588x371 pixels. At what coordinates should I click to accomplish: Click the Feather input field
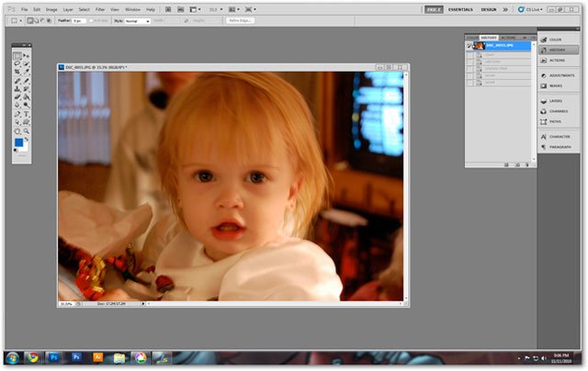79,20
